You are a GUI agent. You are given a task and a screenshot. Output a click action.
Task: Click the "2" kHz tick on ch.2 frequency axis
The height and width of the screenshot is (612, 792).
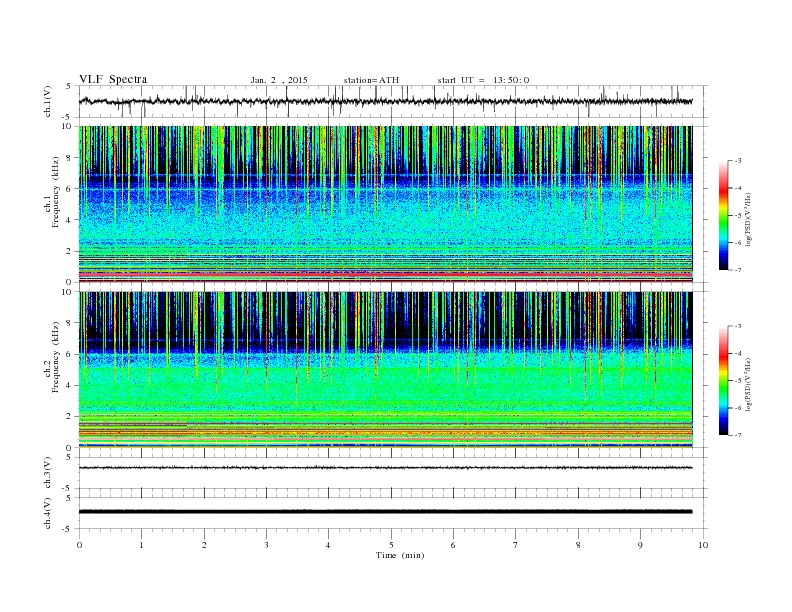69,417
